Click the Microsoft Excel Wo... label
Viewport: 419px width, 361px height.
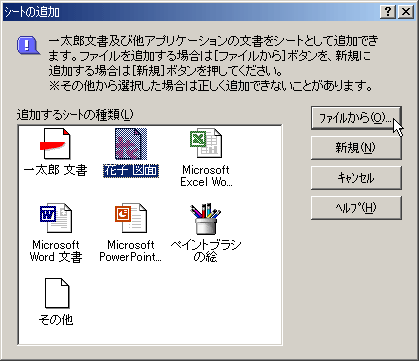coord(206,176)
